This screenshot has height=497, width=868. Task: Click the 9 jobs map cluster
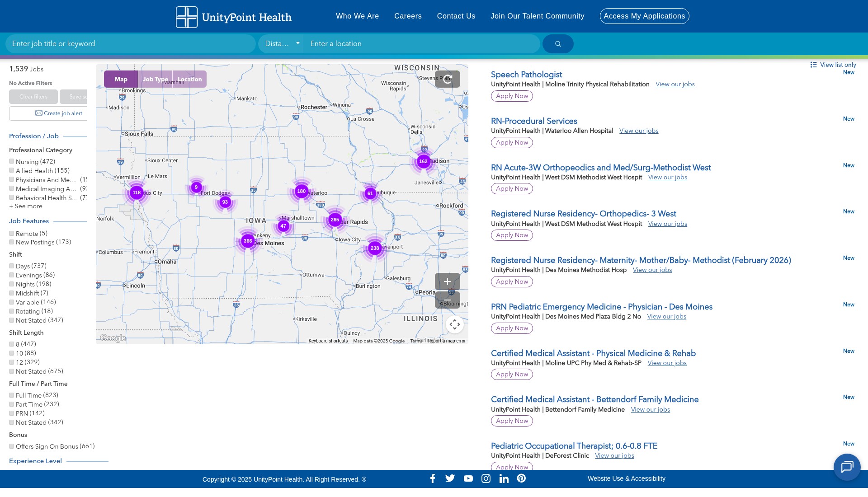coord(196,187)
